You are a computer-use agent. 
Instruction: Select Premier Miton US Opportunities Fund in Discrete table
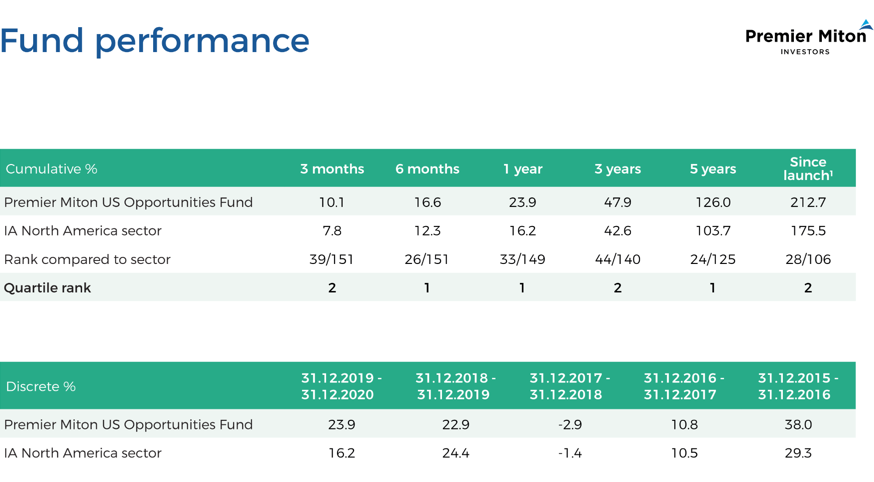pos(128,425)
